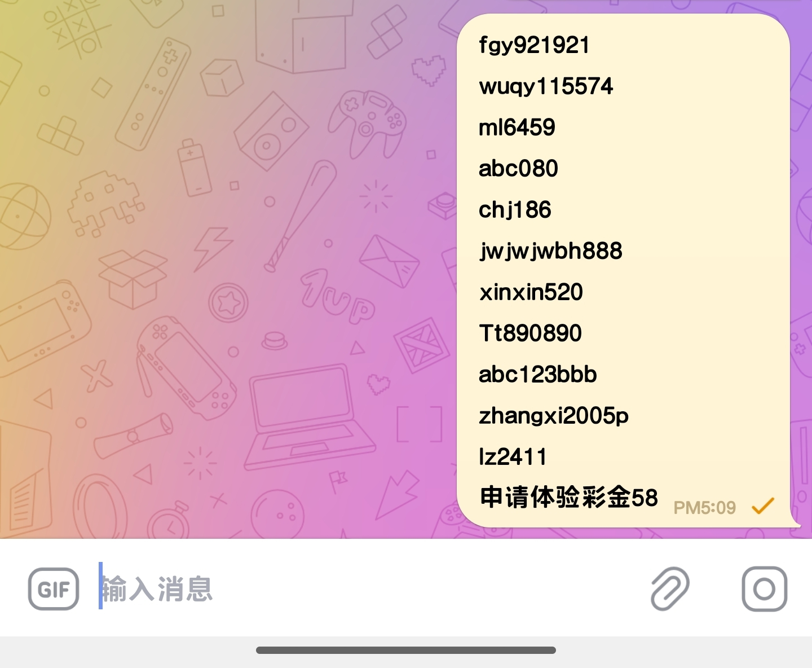Click on the ml6459 line
Viewport: 812px width, 668px height.
tap(517, 128)
